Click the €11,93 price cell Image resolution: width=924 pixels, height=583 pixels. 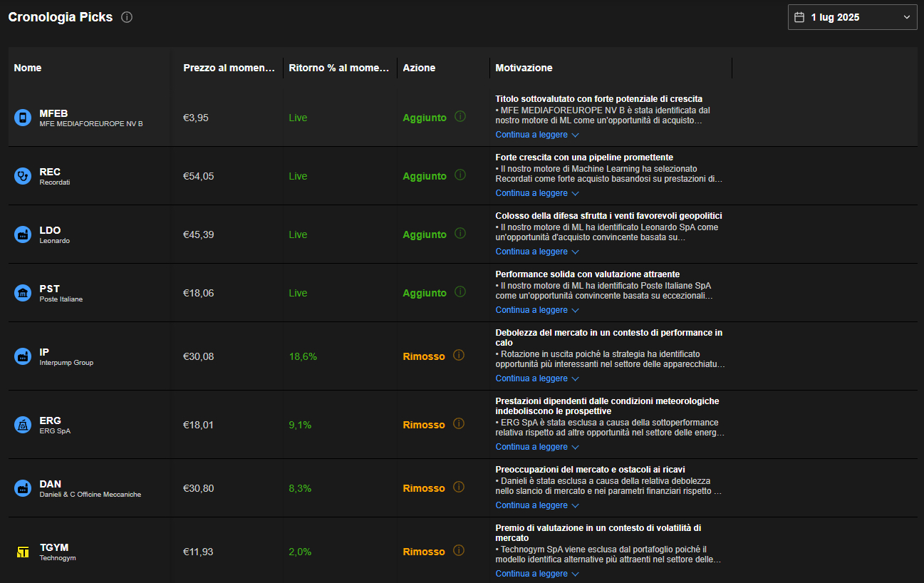(198, 552)
